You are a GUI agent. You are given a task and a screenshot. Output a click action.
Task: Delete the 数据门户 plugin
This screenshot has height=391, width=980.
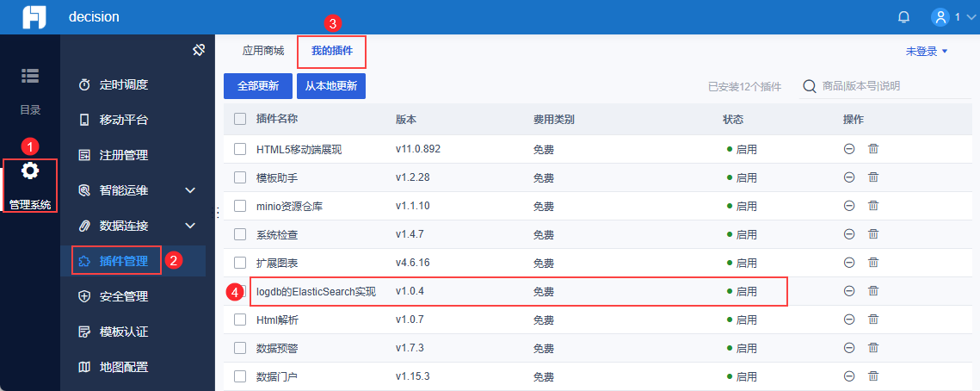(x=873, y=376)
